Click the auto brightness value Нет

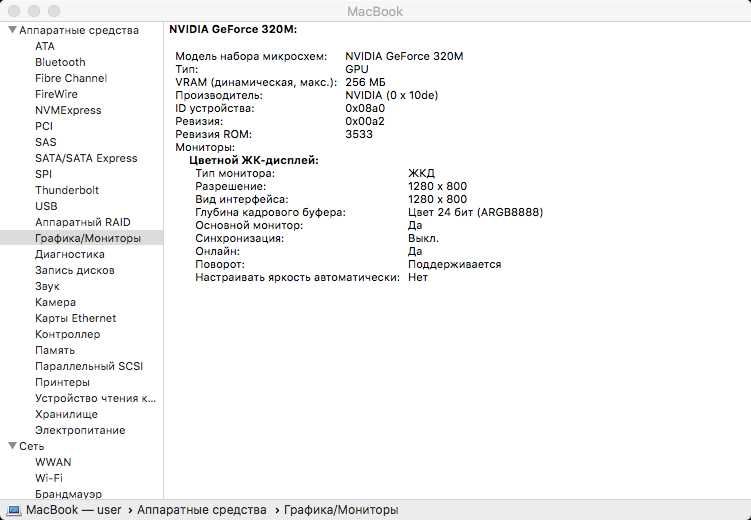[418, 277]
